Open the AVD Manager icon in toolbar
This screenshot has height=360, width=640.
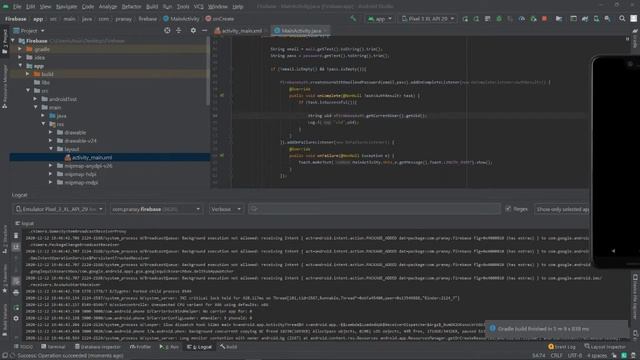tap(596, 19)
